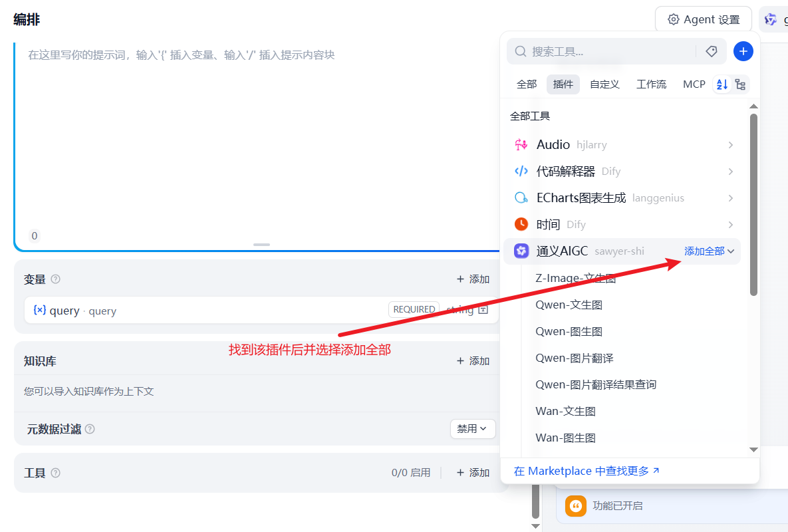Click the tool list scroll-down arrow

pos(753,450)
